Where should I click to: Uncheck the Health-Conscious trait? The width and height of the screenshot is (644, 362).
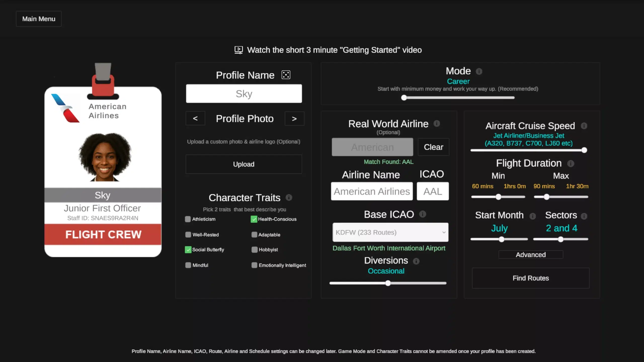coord(254,219)
